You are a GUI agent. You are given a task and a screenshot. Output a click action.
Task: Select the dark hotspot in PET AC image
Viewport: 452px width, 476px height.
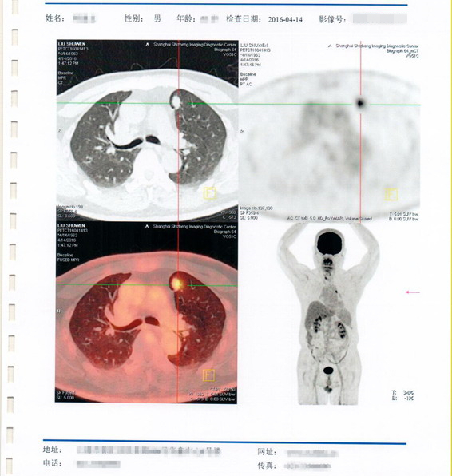coord(360,103)
